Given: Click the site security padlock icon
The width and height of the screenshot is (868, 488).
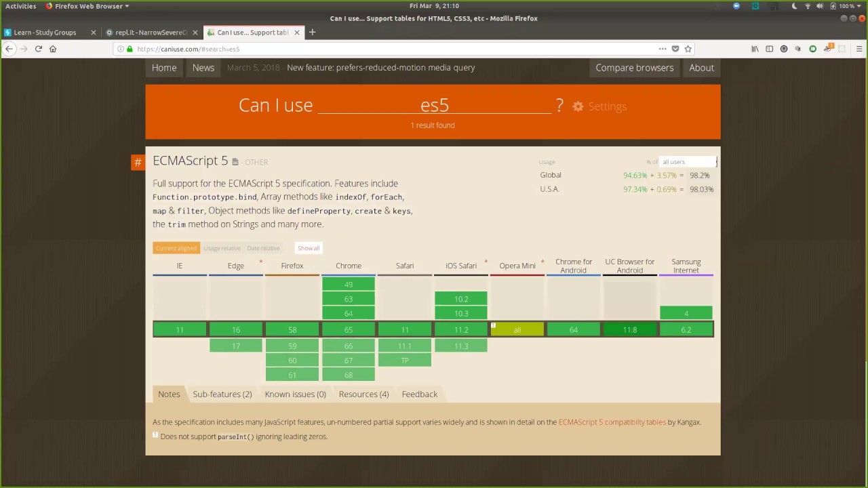Looking at the screenshot, I should pos(130,49).
